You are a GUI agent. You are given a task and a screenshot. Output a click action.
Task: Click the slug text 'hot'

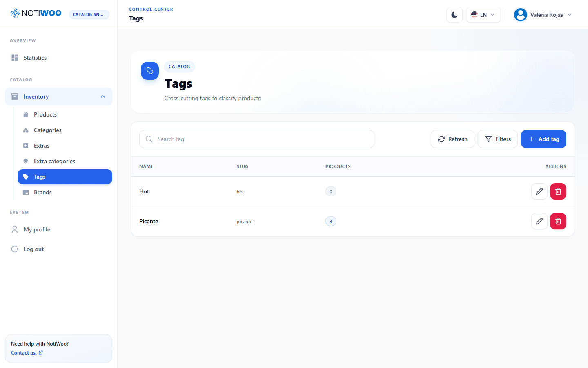(x=240, y=192)
